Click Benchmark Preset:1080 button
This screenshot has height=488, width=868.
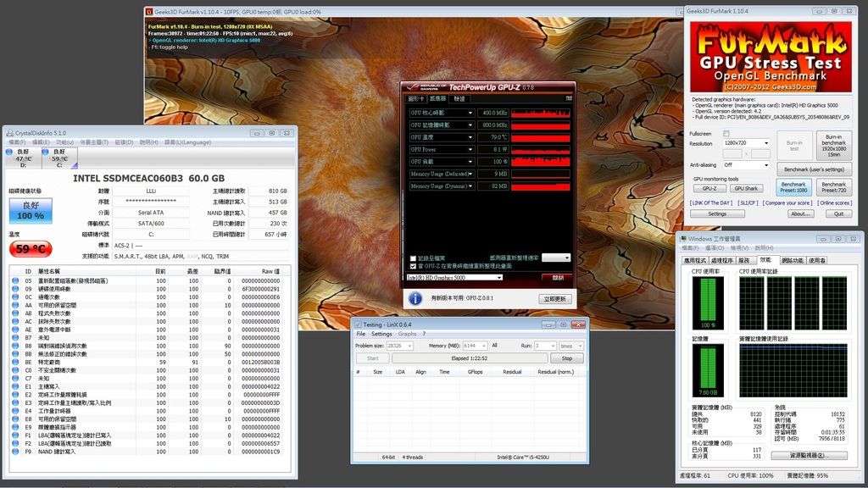(793, 187)
